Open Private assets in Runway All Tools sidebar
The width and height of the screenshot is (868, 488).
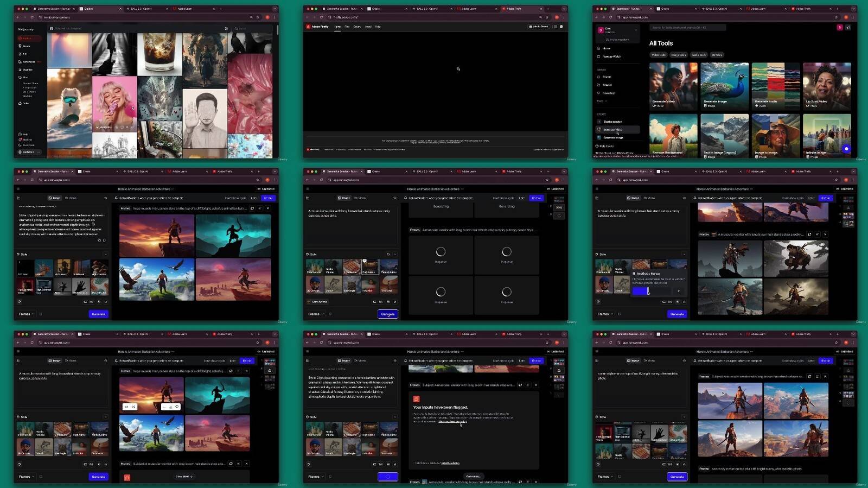click(604, 77)
